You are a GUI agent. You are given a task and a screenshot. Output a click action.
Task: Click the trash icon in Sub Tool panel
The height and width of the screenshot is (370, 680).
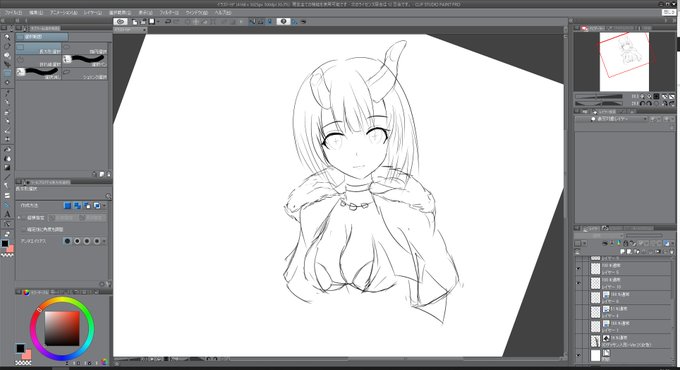click(x=108, y=174)
